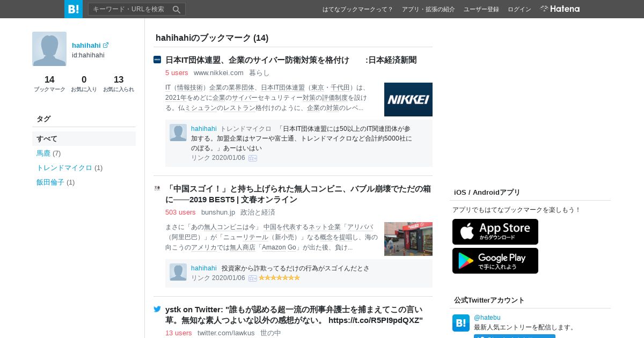Click hahihahi username in Nikkei comment
The image size is (644, 338).
tap(204, 129)
